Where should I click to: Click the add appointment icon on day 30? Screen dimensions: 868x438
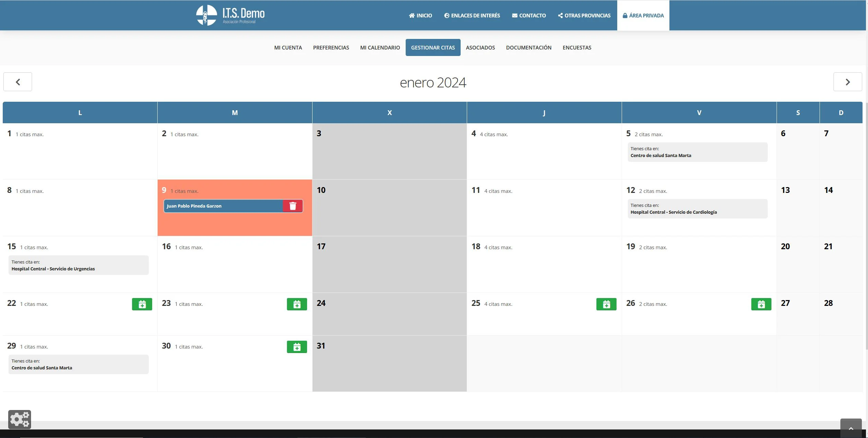tap(297, 347)
